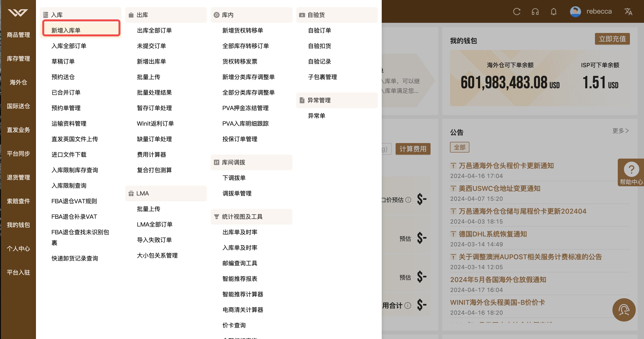Select 国际送仓 in the sidebar
The width and height of the screenshot is (644, 339).
(x=18, y=106)
